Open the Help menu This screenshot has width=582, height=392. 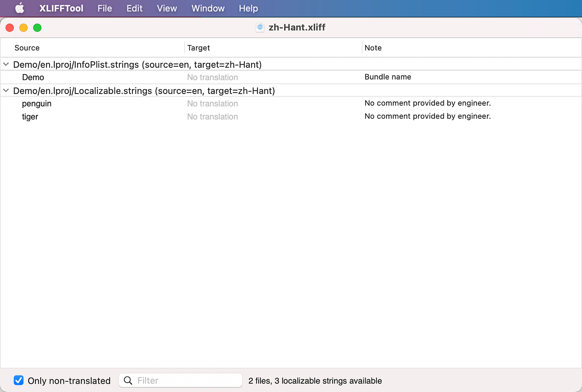click(x=248, y=8)
